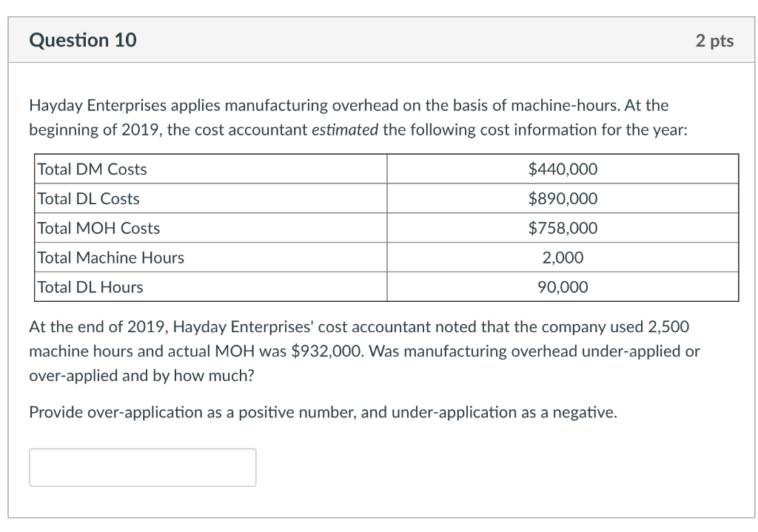
Task: Click the 2,000 machine hours value
Action: 563,257
